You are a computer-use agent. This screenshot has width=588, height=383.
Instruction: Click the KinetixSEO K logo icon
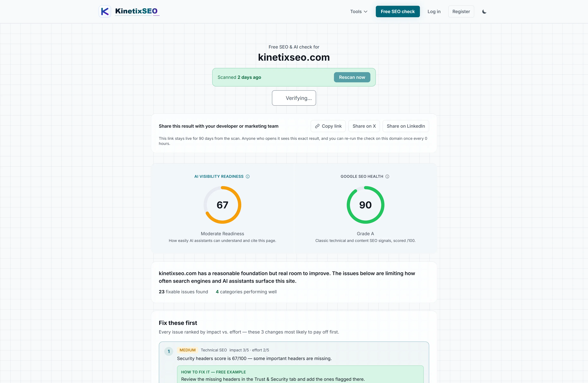(105, 11)
